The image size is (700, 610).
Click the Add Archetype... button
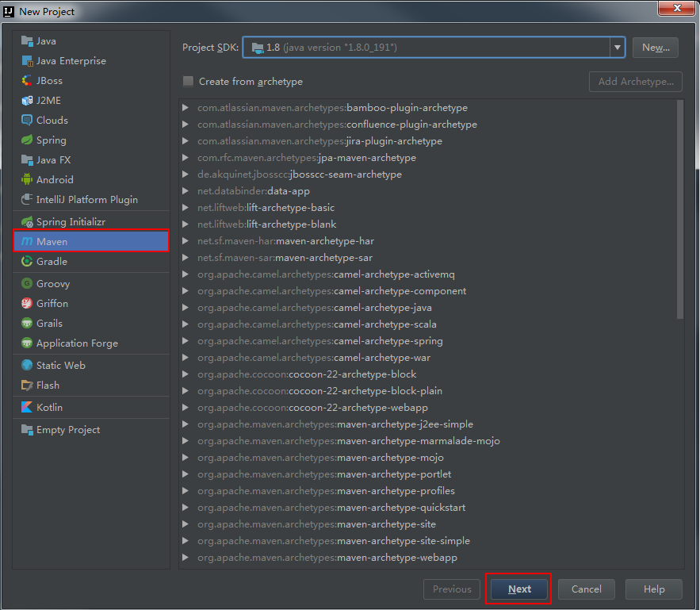point(636,82)
